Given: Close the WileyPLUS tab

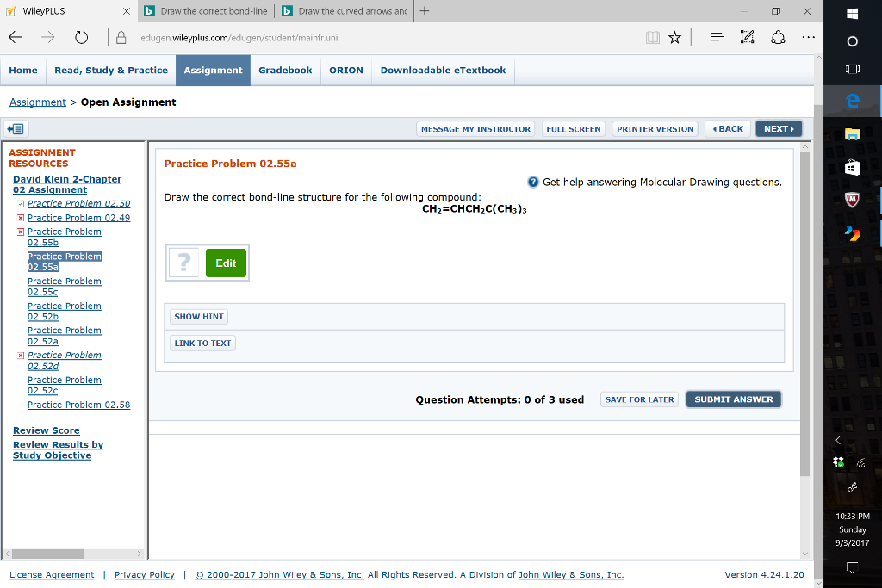Looking at the screenshot, I should 126,10.
